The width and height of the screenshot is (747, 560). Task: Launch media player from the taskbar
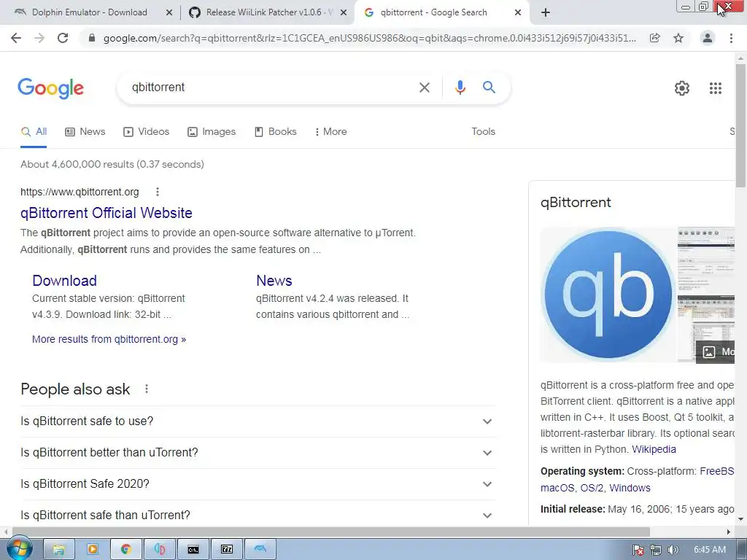[93, 550]
